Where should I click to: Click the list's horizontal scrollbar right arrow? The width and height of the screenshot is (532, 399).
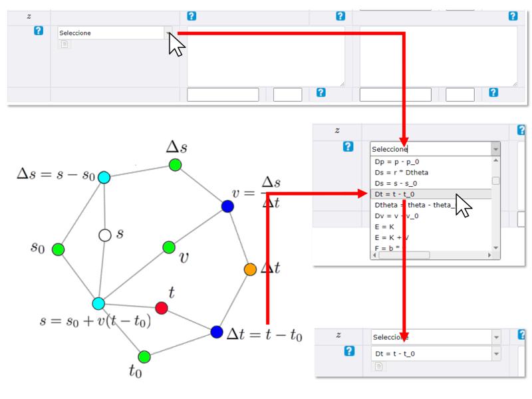click(x=489, y=255)
